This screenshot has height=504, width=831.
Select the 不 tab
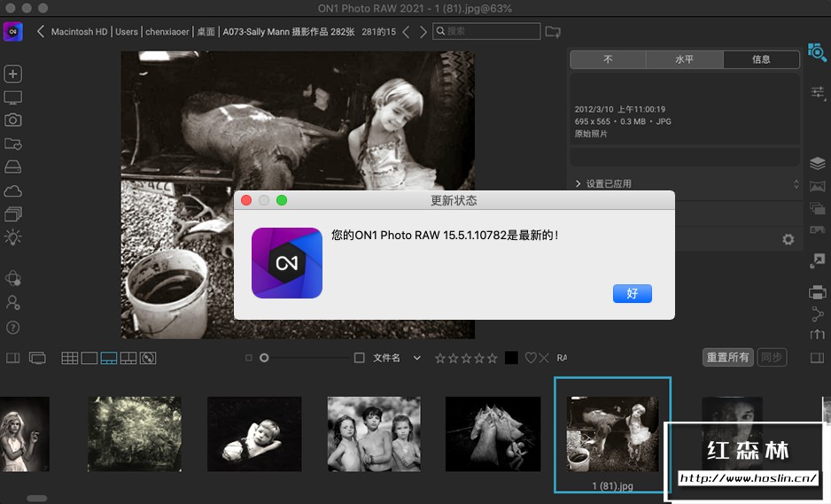coord(608,59)
